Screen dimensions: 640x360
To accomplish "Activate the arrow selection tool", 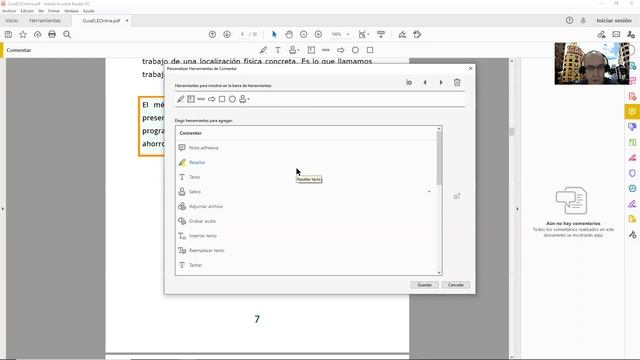I will click(274, 34).
